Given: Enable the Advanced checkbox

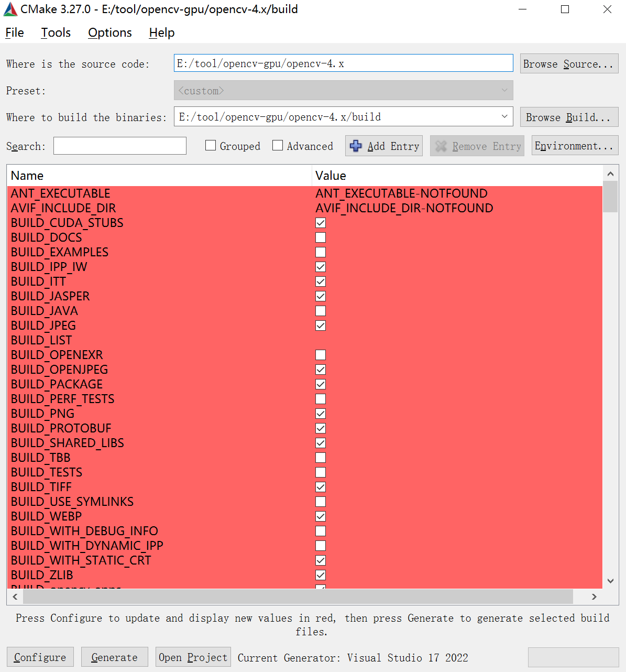Looking at the screenshot, I should tap(278, 145).
